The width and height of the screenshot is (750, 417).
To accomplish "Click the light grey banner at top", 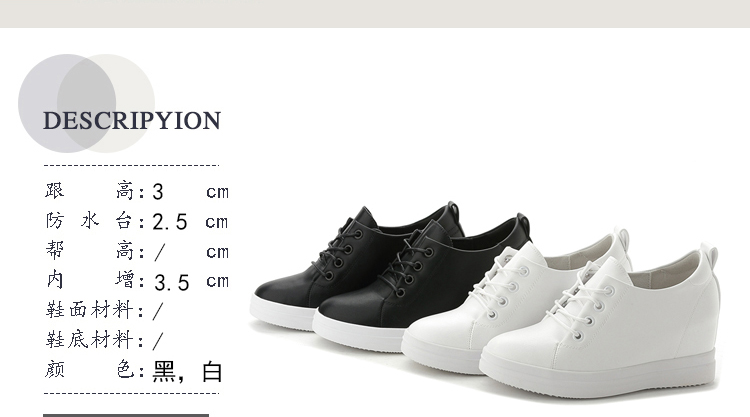I will point(375,13).
